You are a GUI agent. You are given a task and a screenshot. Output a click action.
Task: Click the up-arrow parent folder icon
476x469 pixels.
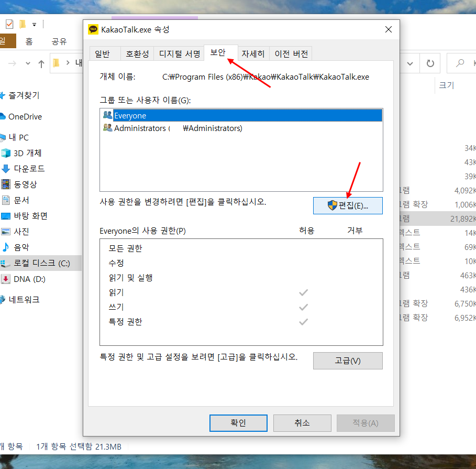[41, 63]
